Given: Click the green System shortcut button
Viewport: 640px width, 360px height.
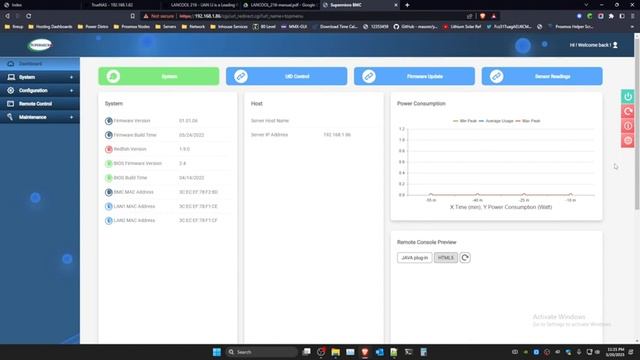Looking at the screenshot, I should 159,76.
